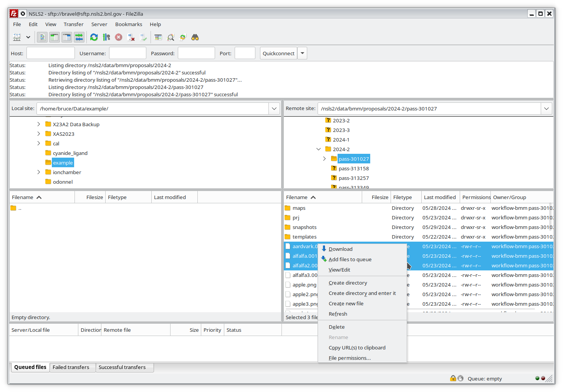563x392 pixels.
Task: Expand the ionchamber local folder
Action: point(38,172)
